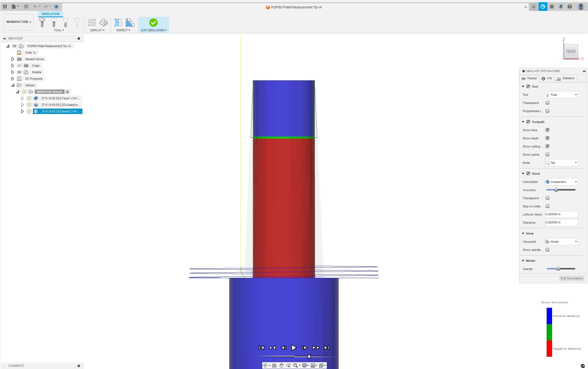588x369 pixels.
Task: Open the Grid and Snaps icon
Action: (313, 365)
